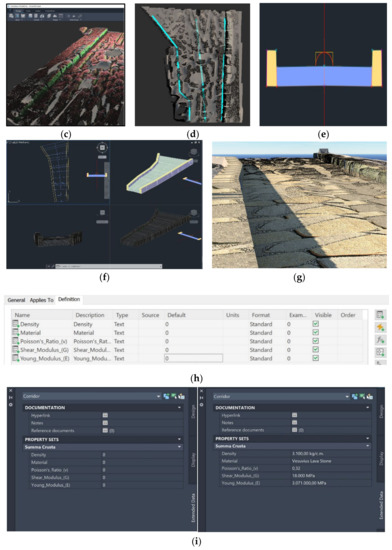Click the Add Formula Property Definition icon

[x=380, y=340]
